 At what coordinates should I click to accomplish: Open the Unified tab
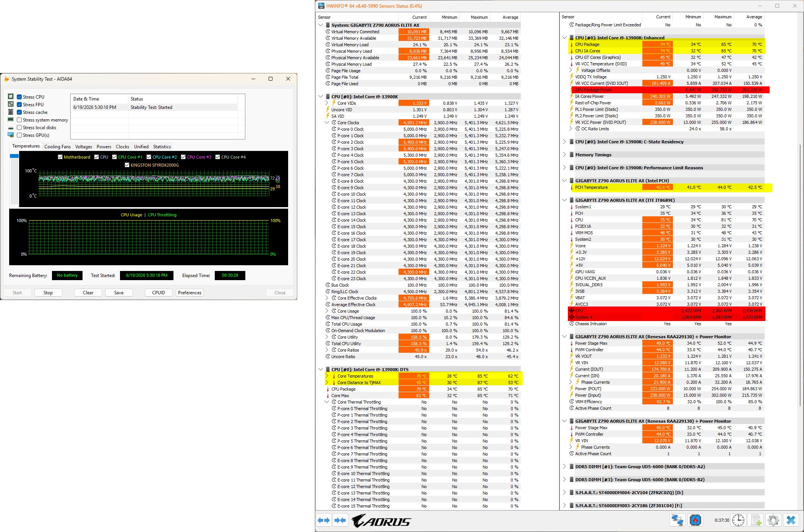[141, 147]
